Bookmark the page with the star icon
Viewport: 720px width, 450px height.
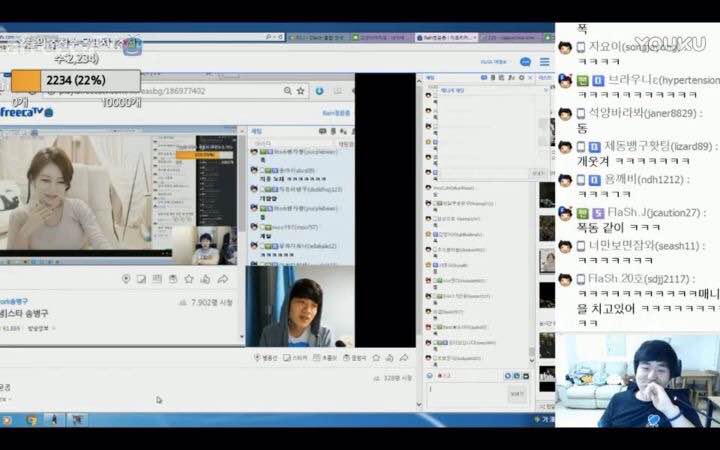301,91
